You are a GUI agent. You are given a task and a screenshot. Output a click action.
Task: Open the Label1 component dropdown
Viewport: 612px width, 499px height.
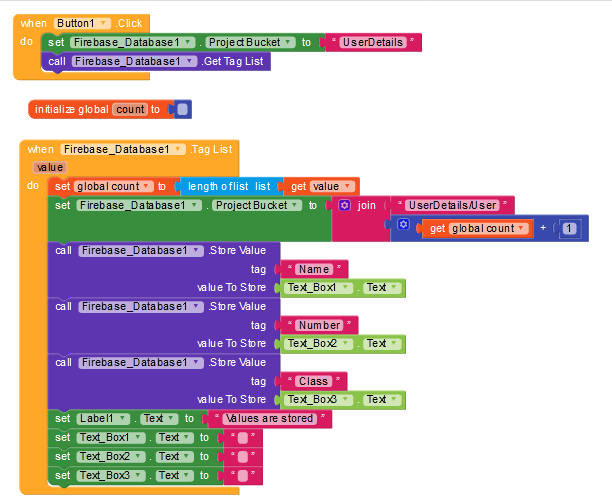tap(103, 419)
